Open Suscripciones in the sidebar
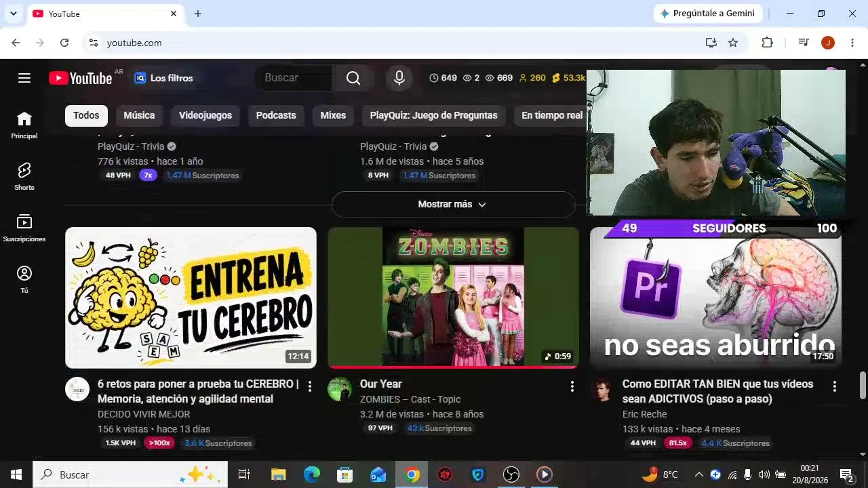 click(x=24, y=228)
